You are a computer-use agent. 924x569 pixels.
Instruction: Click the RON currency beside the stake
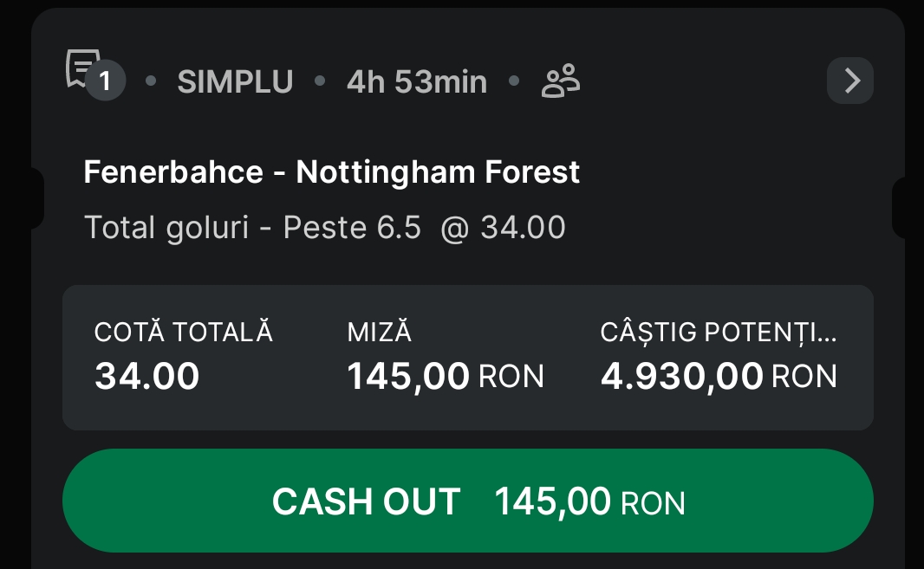511,377
